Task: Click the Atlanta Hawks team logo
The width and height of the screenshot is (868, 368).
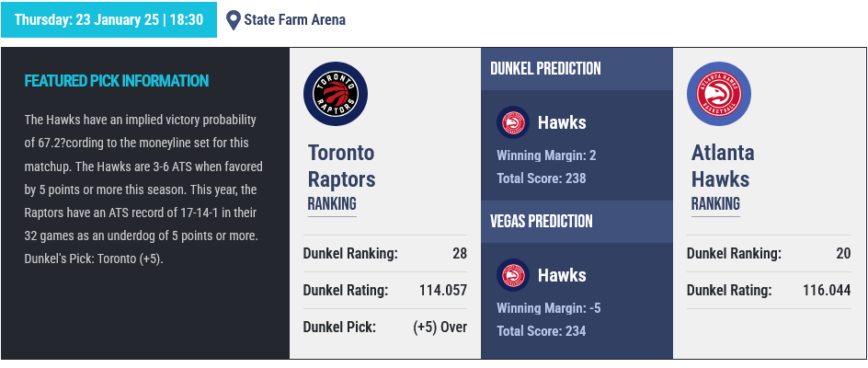Action: (718, 94)
